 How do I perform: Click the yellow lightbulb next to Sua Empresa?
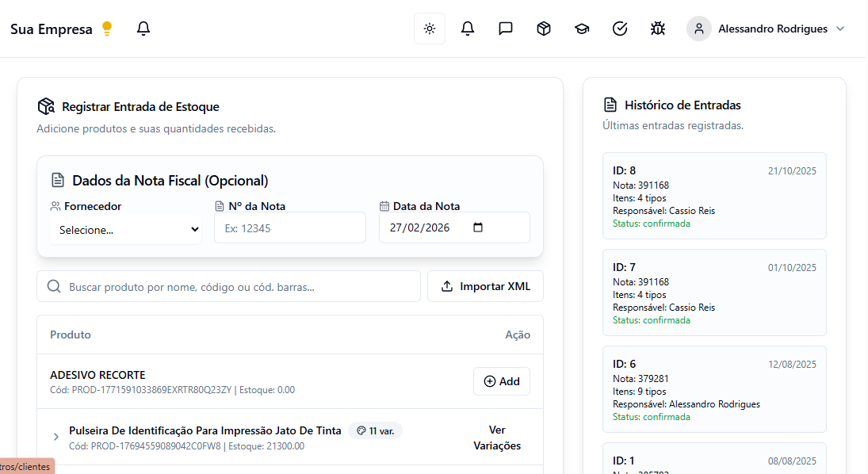(106, 28)
